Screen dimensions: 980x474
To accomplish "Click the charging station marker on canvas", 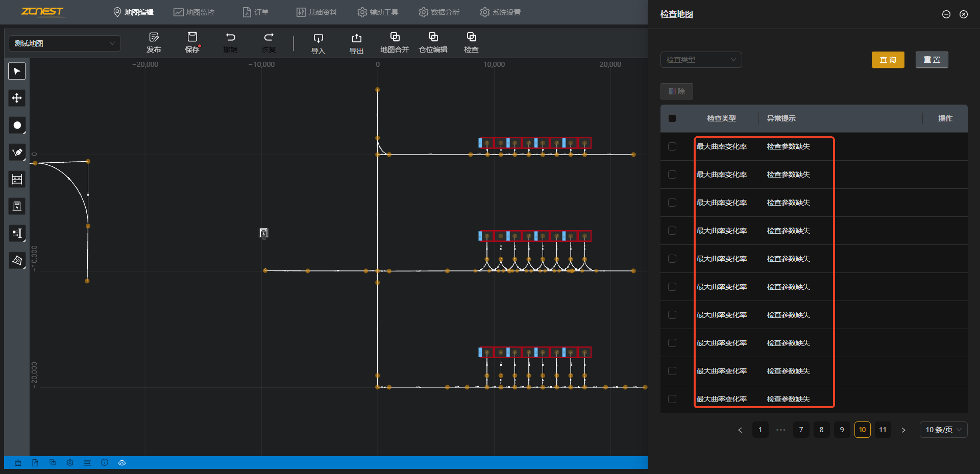I will [263, 233].
